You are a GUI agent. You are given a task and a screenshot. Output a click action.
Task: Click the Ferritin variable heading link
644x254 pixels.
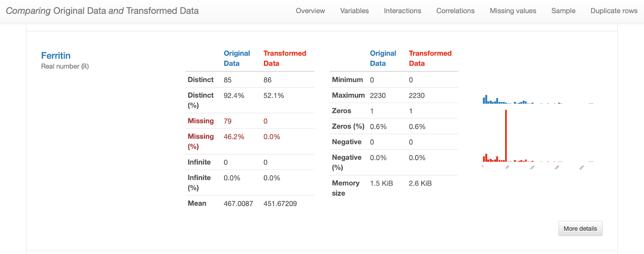(56, 56)
